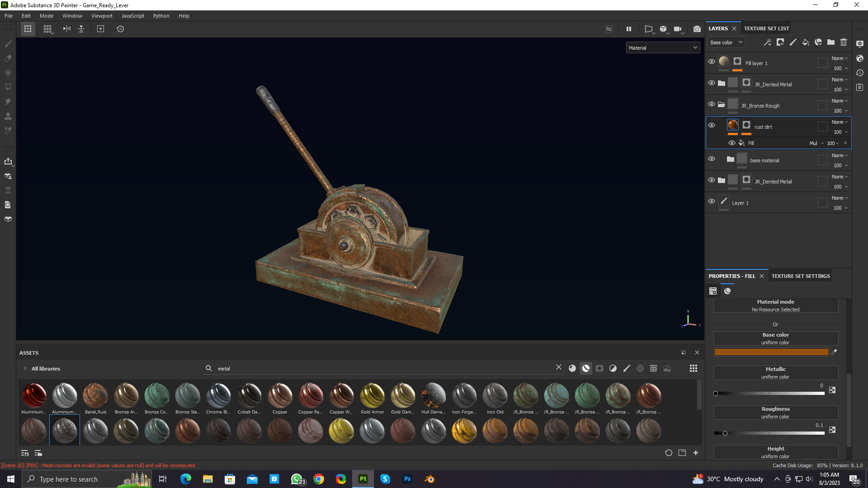Hide the base material folder
The image size is (868, 488).
711,159
